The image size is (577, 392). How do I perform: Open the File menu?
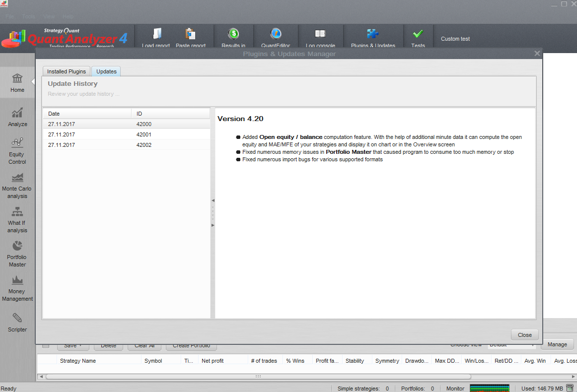[9, 16]
